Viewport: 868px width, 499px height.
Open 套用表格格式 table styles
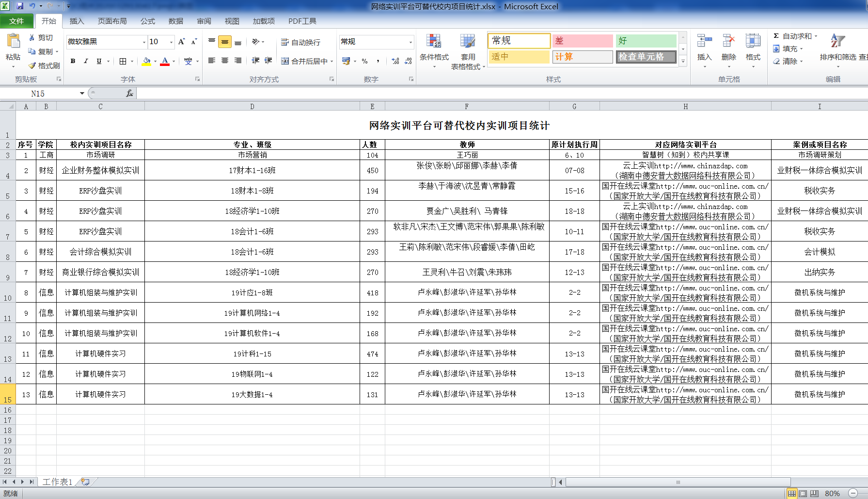click(x=468, y=52)
